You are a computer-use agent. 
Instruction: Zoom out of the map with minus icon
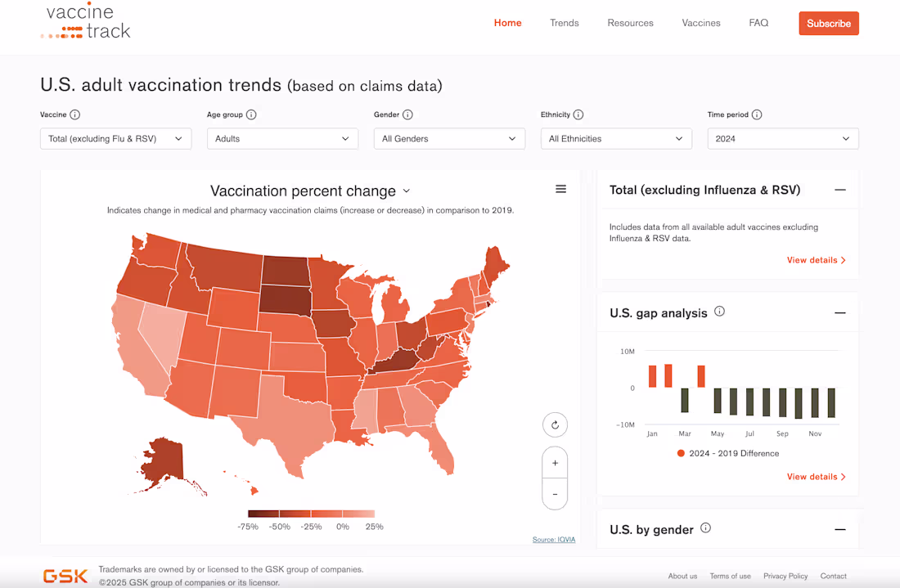coord(555,493)
